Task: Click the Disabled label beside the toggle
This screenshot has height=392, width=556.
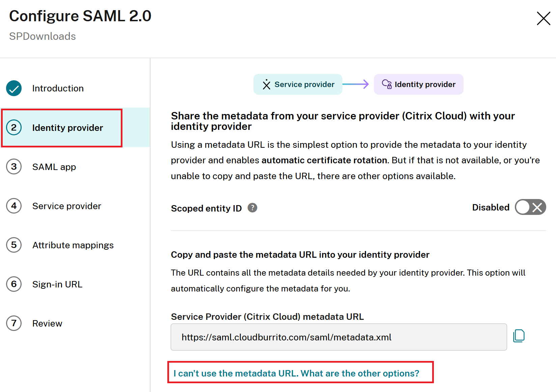Action: click(x=491, y=207)
